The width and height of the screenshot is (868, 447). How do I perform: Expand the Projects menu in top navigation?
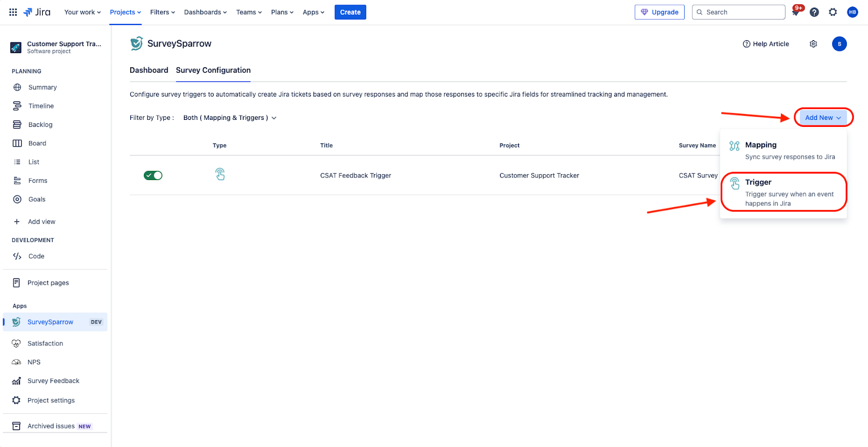125,12
